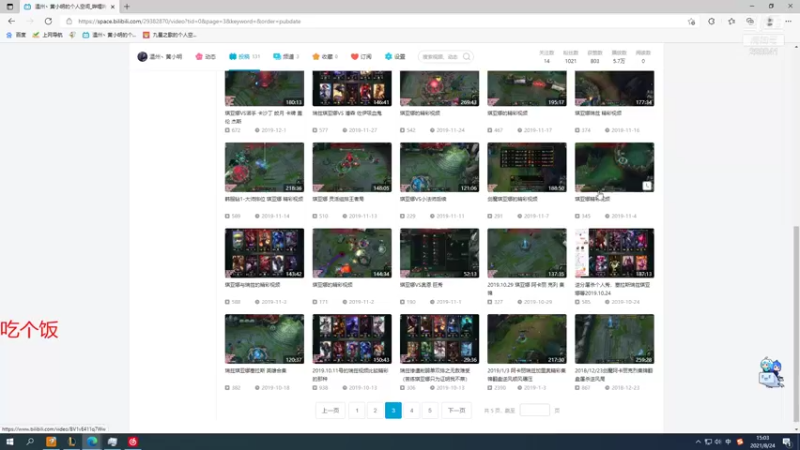Open thumbnail of video with duration 143:42
Image resolution: width=800 pixels, height=450 pixels.
click(x=264, y=253)
